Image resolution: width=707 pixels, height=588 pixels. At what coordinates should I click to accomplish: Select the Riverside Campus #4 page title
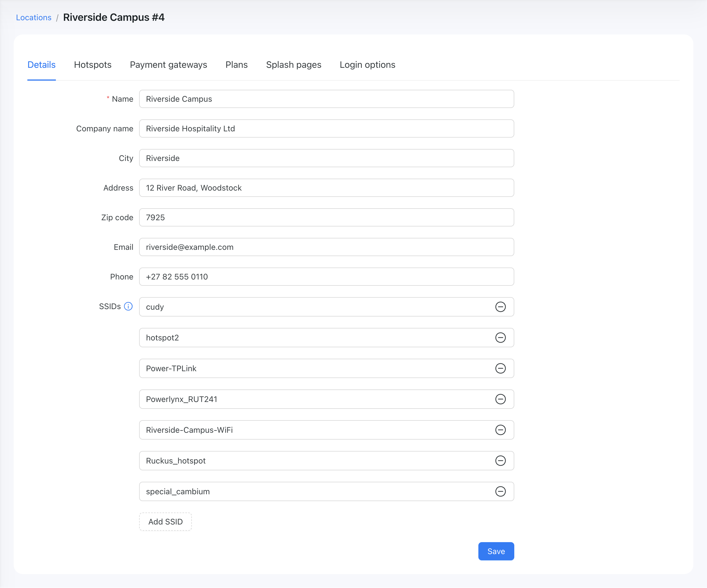point(114,17)
